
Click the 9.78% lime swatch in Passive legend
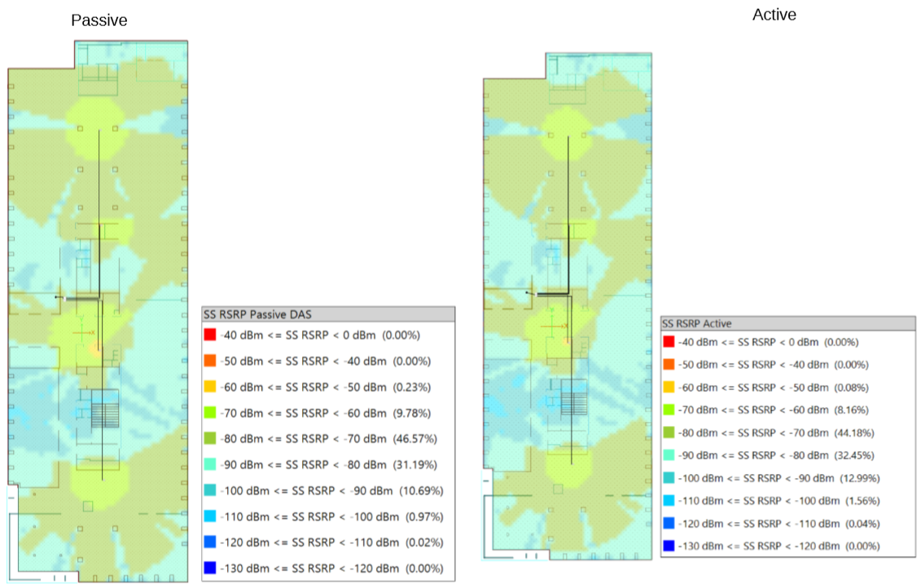click(210, 412)
